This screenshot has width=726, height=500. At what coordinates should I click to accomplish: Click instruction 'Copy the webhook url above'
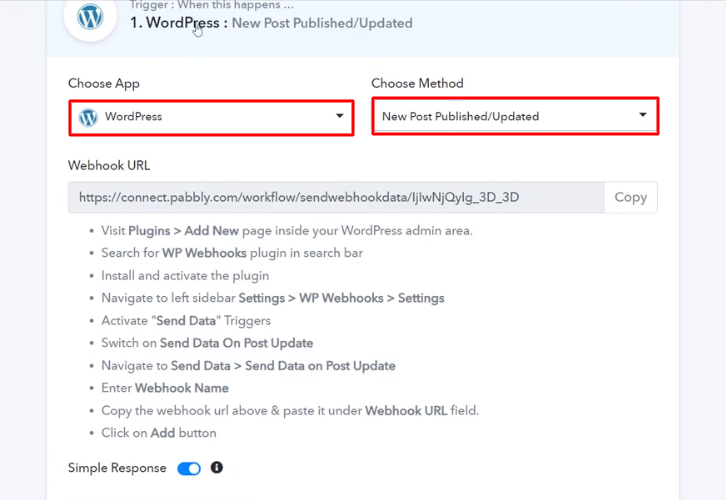point(290,411)
